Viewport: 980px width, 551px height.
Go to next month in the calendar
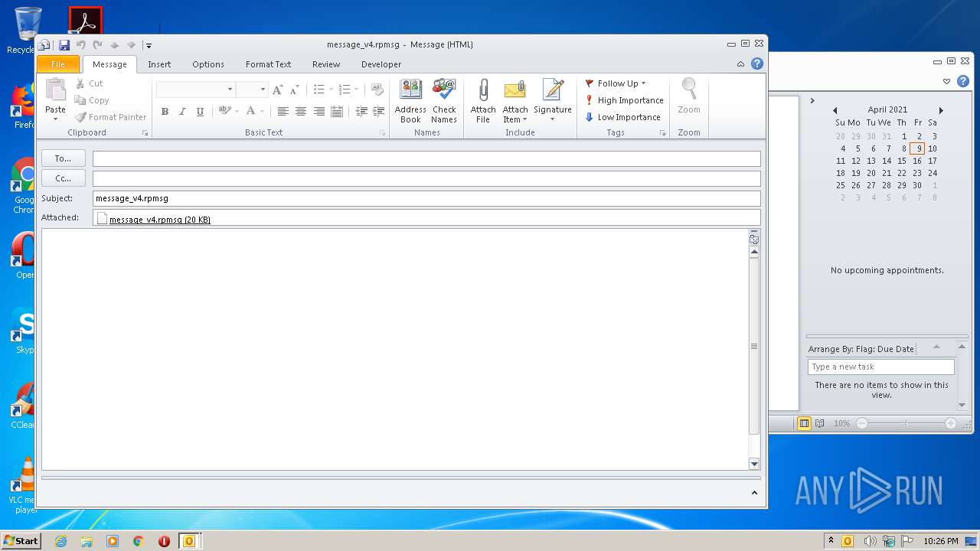tap(941, 110)
